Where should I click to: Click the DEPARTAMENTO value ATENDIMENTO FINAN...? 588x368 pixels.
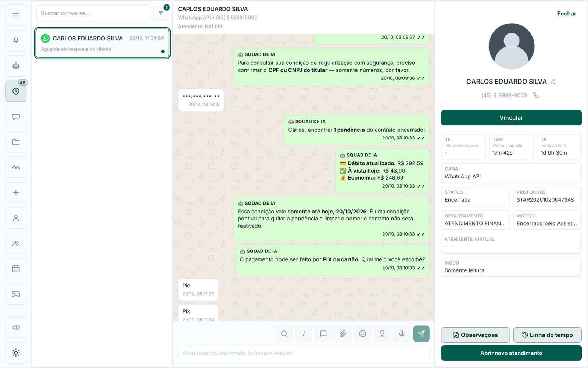click(475, 223)
